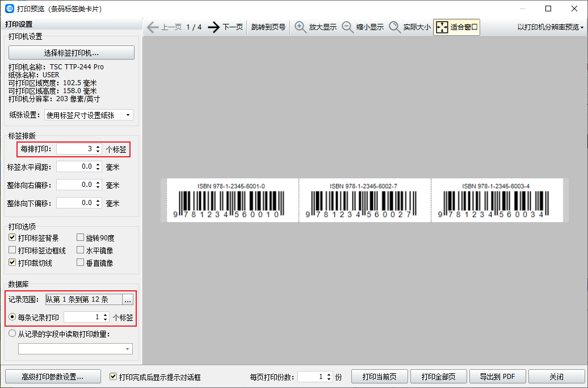Image resolution: width=588 pixels, height=388 pixels.
Task: Click 打印全部页 button
Action: [x=438, y=377]
